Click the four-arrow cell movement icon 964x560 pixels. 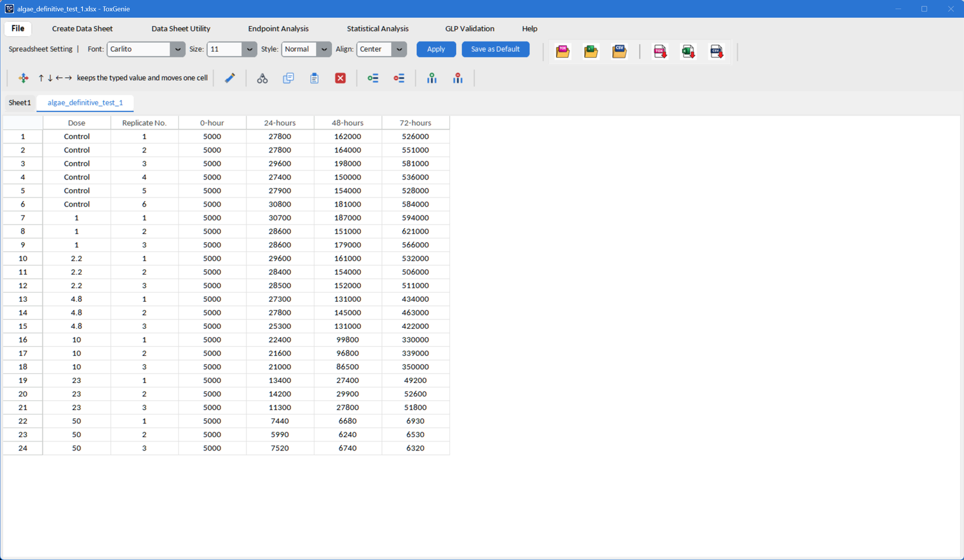(23, 78)
